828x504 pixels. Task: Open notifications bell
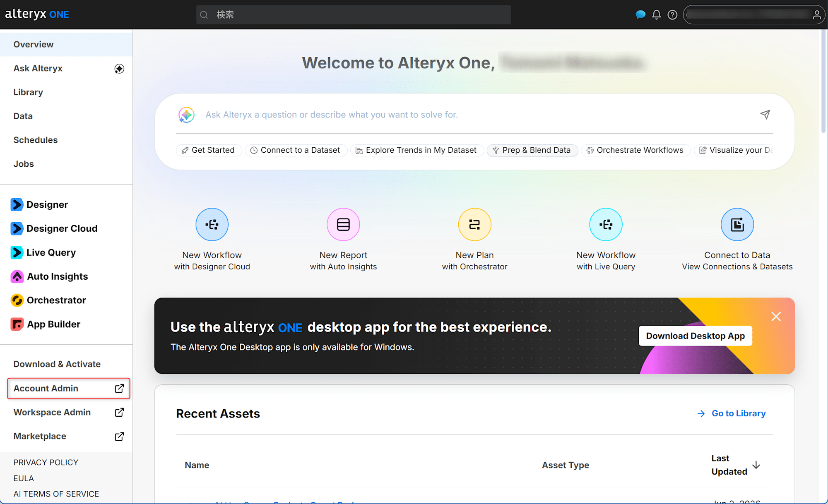[x=657, y=15]
